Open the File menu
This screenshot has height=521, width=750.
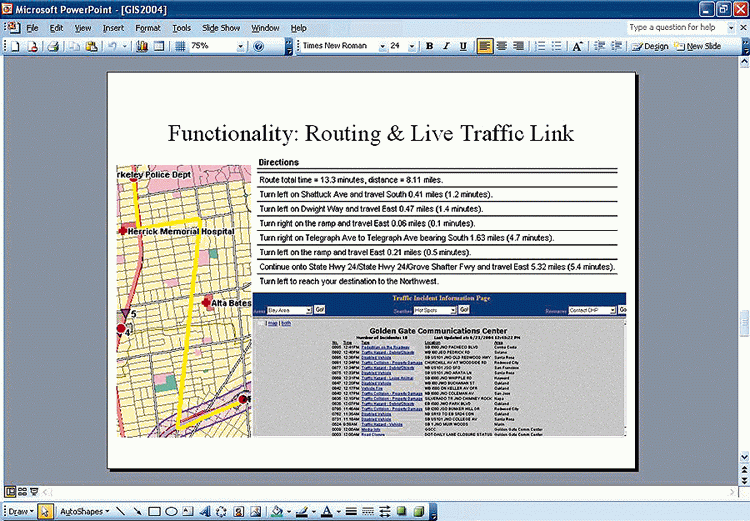click(x=32, y=28)
